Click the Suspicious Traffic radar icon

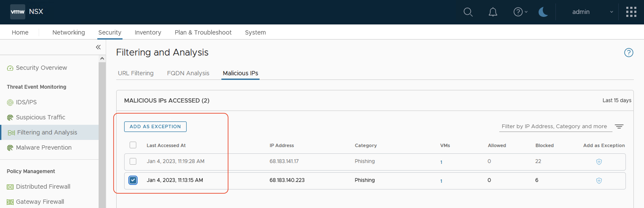click(10, 117)
